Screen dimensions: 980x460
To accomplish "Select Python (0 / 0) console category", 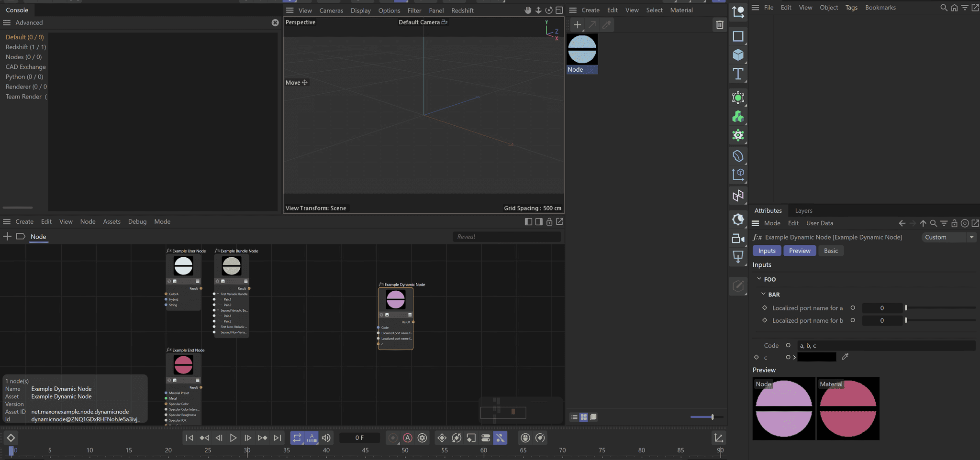I will point(24,77).
